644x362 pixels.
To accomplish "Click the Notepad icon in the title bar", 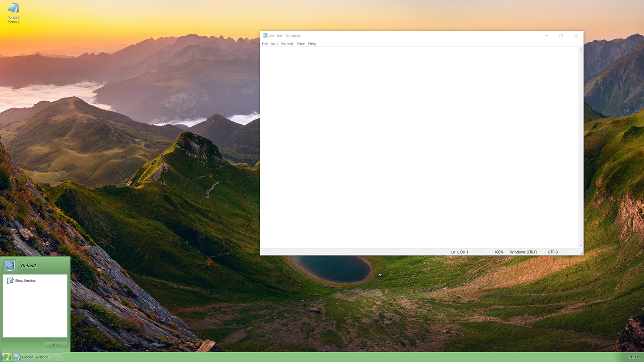I will click(x=265, y=35).
